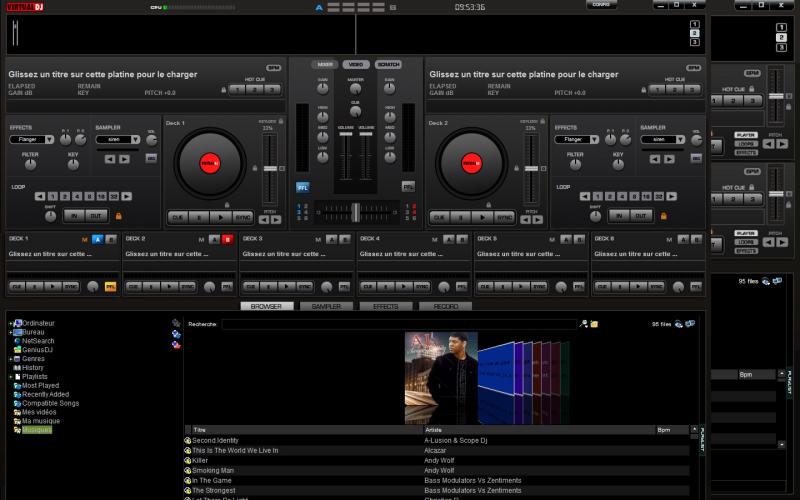The image size is (800, 500).
Task: Click the Recherche search input field
Action: (400, 324)
